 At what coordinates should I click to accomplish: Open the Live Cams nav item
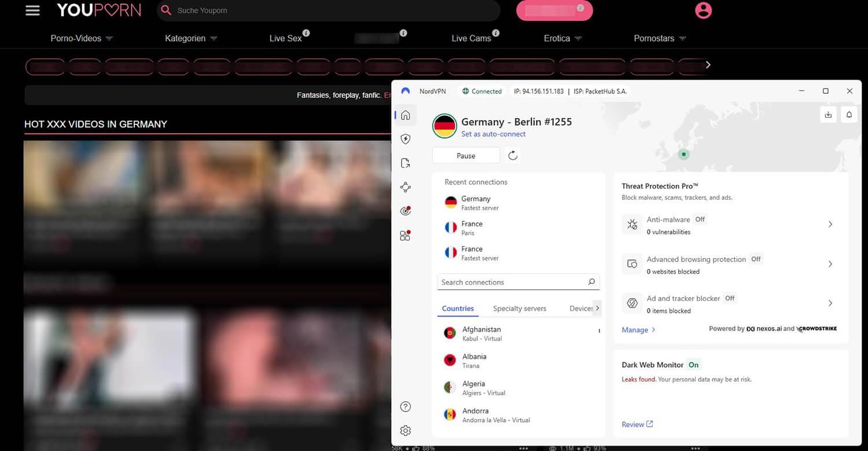[471, 38]
